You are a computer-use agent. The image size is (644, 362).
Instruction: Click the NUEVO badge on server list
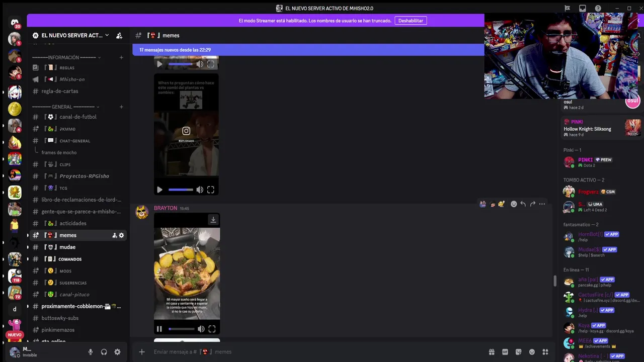[x=15, y=335]
